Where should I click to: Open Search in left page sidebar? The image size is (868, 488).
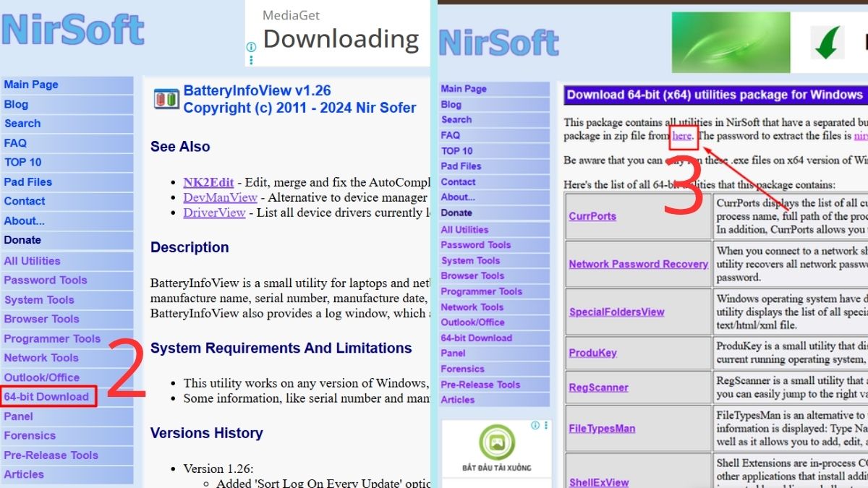tap(22, 124)
